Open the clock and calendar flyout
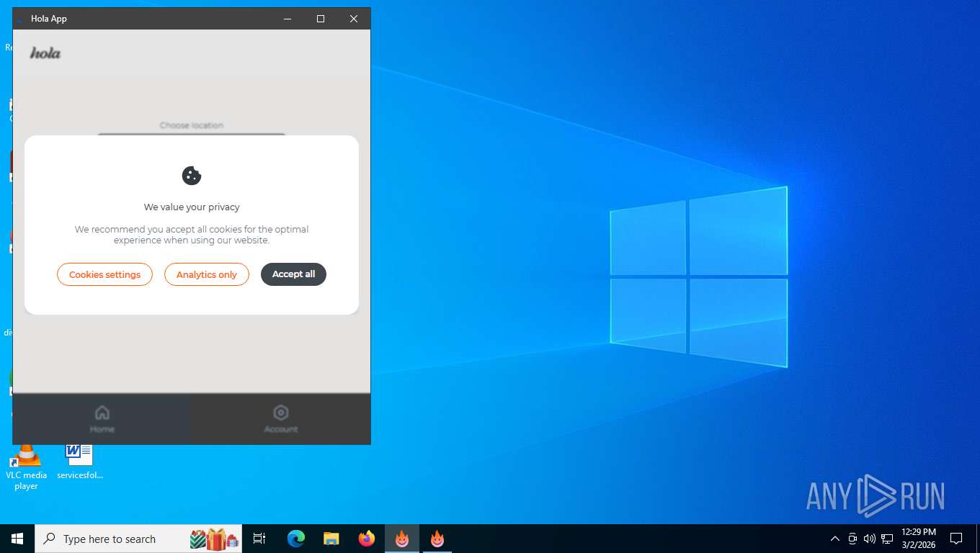Viewport: 980px width, 553px height. point(919,539)
